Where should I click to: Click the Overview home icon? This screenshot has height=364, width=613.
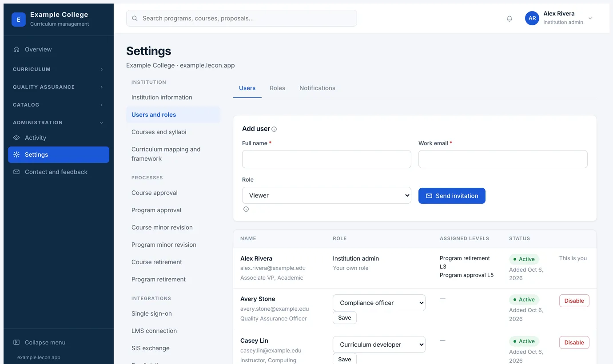[x=16, y=49]
